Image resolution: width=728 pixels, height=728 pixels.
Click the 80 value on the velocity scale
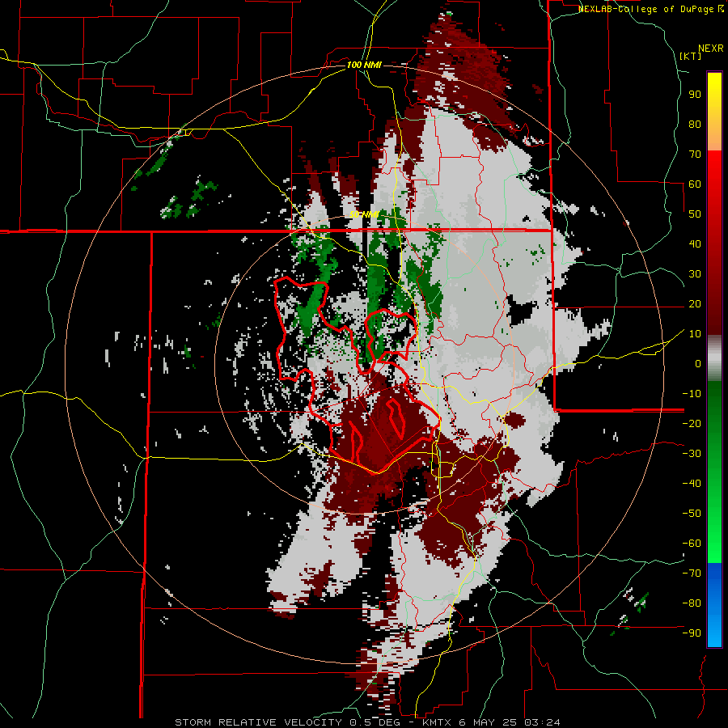coord(695,125)
